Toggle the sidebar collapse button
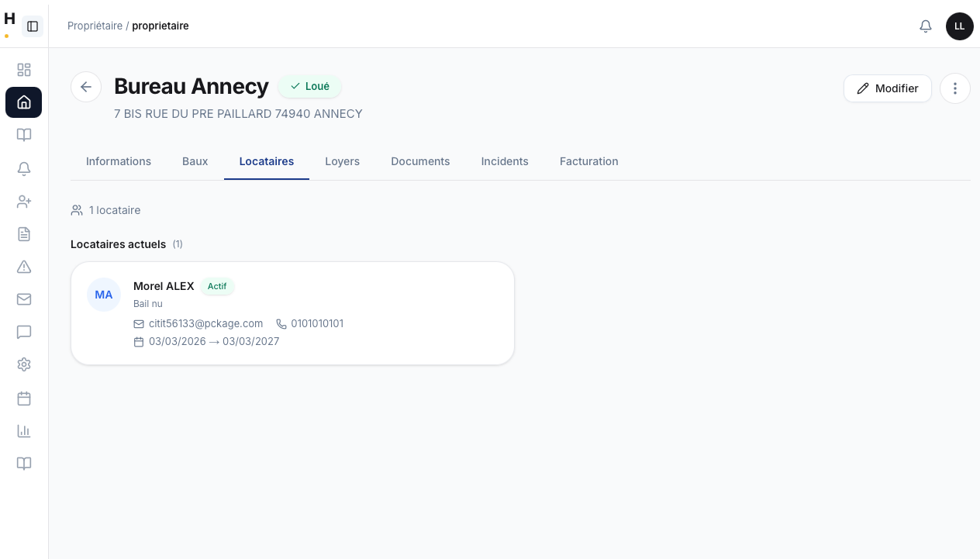The image size is (980, 559). click(x=33, y=26)
